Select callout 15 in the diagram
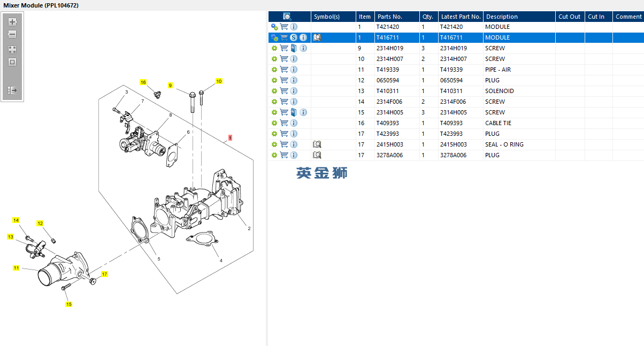 coord(69,304)
